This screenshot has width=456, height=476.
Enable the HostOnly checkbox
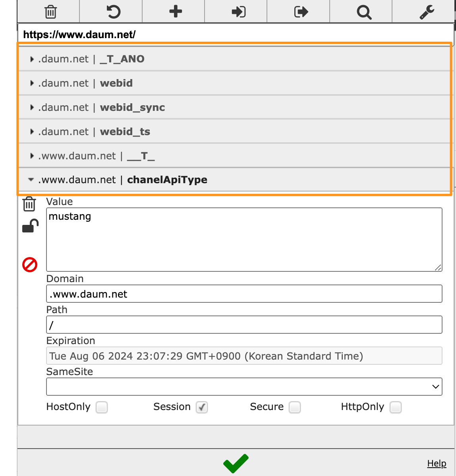[102, 407]
